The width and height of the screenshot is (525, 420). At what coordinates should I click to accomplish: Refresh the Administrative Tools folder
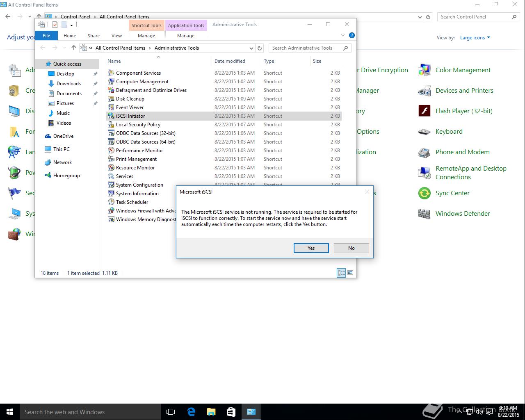click(259, 48)
